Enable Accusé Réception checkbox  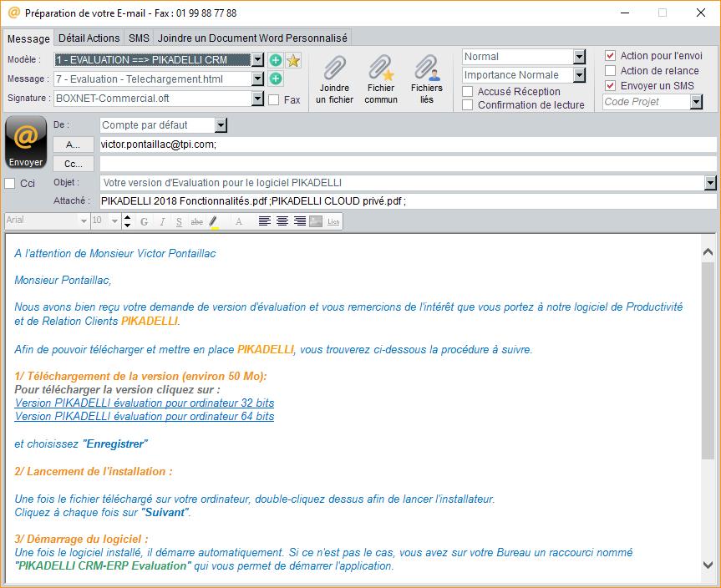(x=467, y=92)
